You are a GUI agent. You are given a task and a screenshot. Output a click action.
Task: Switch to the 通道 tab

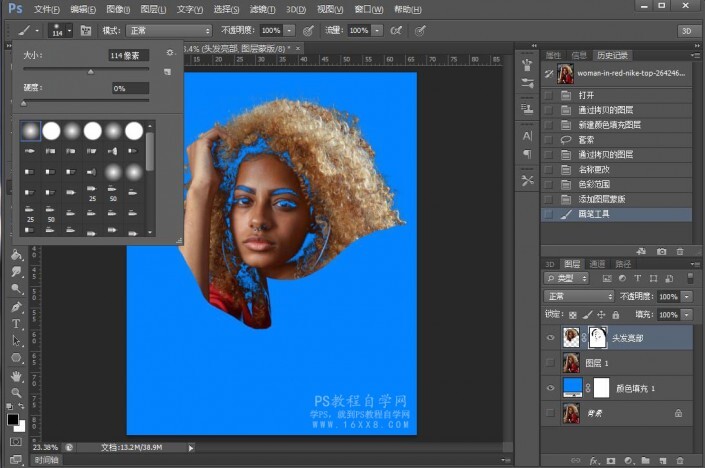[x=598, y=264]
